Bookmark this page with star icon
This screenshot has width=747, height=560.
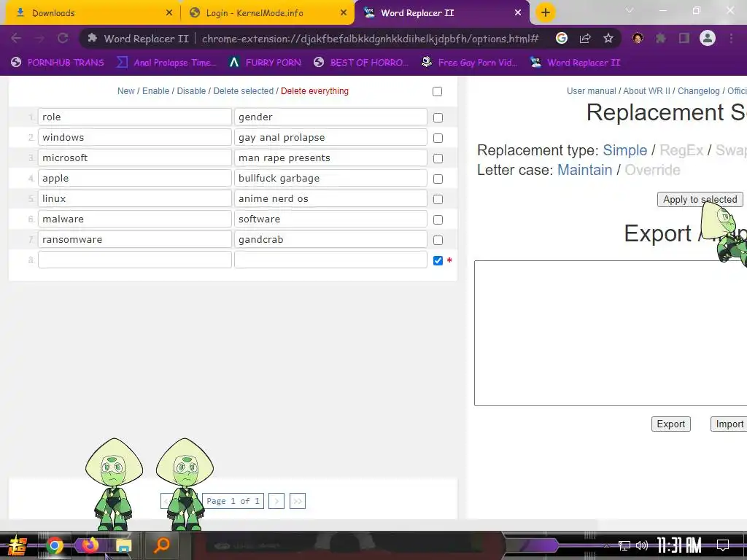(x=608, y=38)
